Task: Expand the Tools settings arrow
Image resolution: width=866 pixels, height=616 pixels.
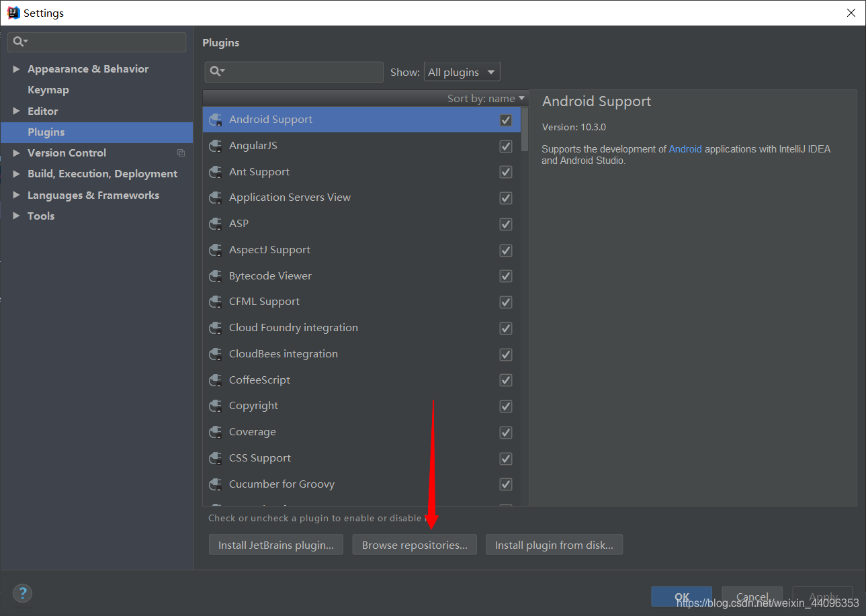Action: 16,216
